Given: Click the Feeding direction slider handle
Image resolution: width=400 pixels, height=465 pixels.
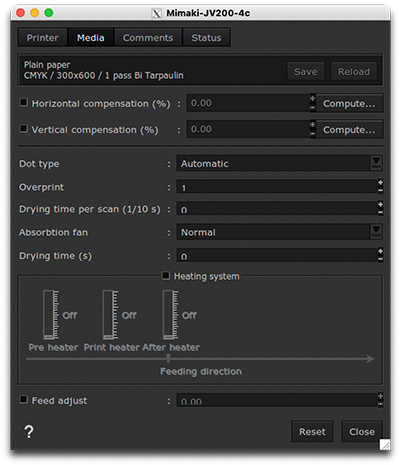Looking at the screenshot, I should (x=168, y=358).
